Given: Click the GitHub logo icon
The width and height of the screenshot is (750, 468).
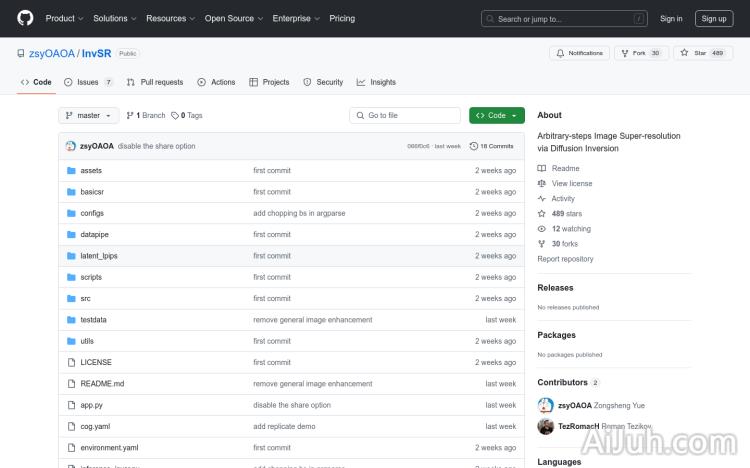Looking at the screenshot, I should click(x=25, y=18).
